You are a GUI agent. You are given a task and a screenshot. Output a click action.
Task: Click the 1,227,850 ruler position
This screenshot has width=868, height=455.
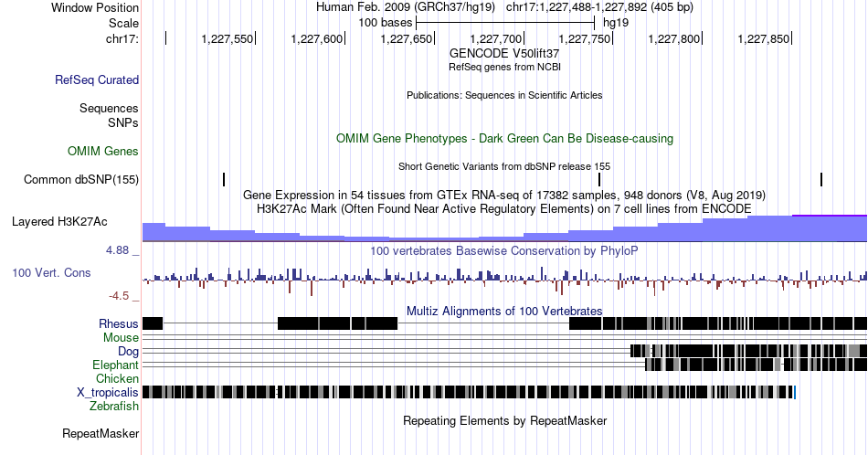tap(764, 38)
